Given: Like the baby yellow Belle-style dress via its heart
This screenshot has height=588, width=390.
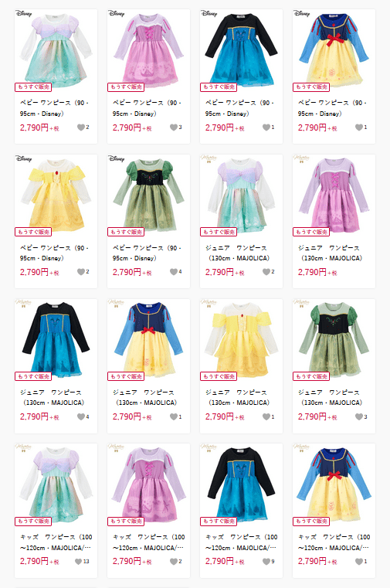Looking at the screenshot, I should point(81,271).
